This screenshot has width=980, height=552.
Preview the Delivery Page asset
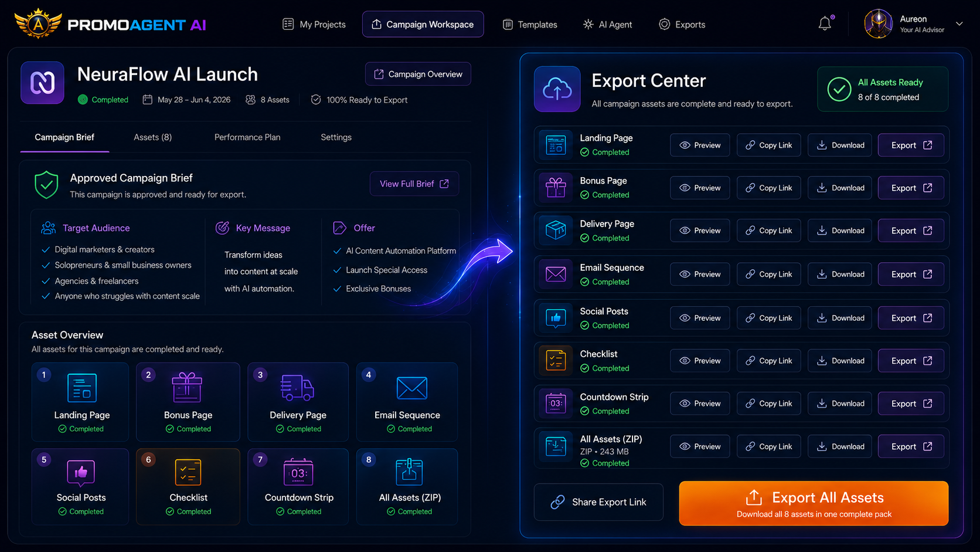point(700,231)
